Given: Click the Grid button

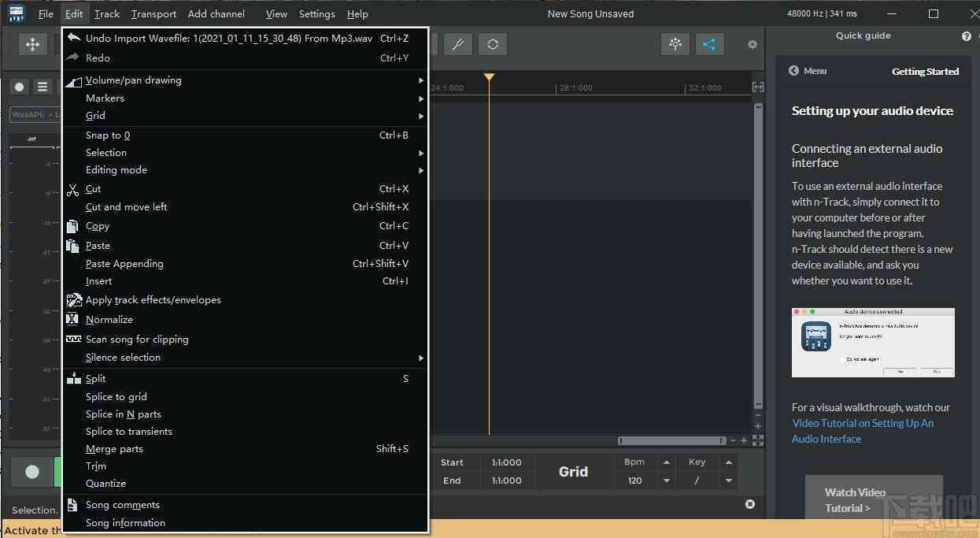Looking at the screenshot, I should coord(573,471).
